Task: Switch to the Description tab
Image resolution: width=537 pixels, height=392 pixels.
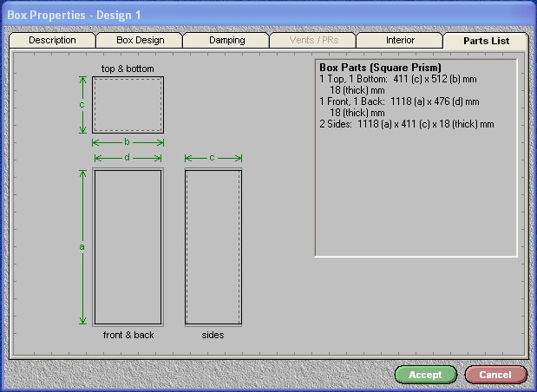Action: tap(52, 41)
